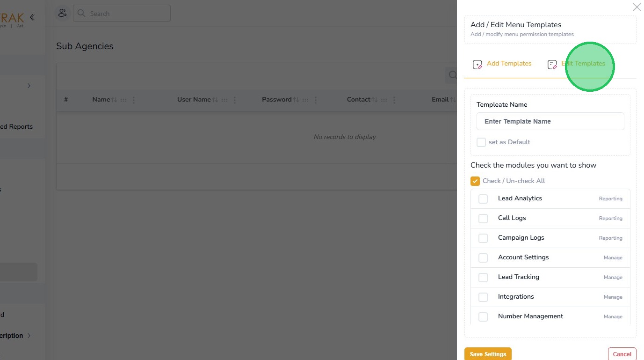Switch to Add Templates tab

[509, 64]
